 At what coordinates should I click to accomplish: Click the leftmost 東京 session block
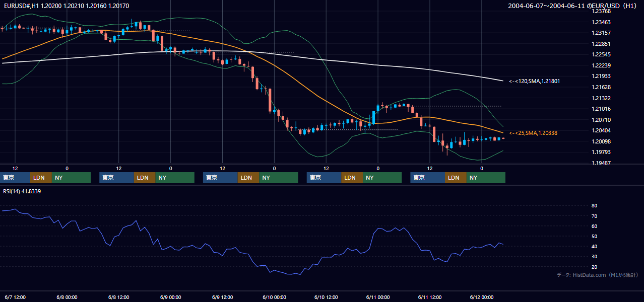click(x=15, y=178)
